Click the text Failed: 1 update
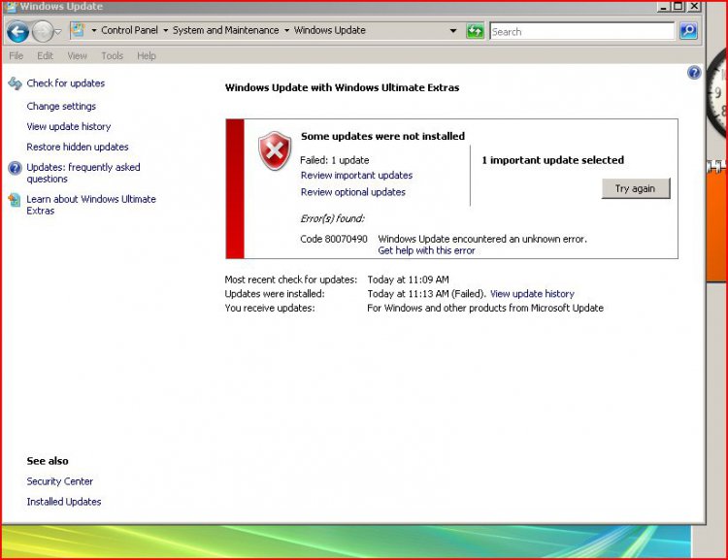The image size is (728, 560). [x=335, y=160]
